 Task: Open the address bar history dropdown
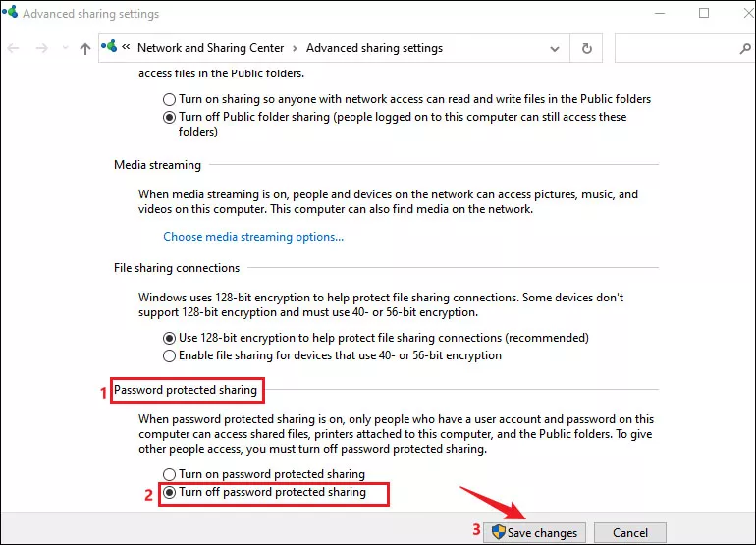coord(555,49)
